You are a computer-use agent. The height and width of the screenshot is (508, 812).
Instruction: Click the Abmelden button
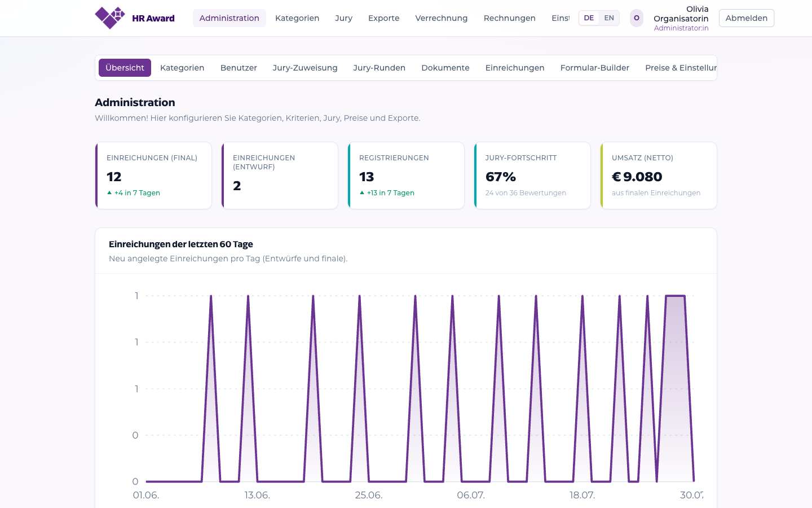(x=747, y=18)
